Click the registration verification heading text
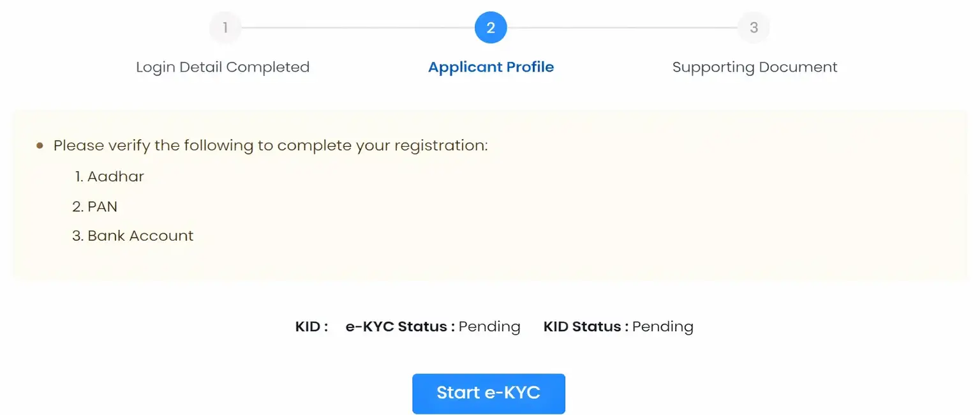 click(271, 146)
